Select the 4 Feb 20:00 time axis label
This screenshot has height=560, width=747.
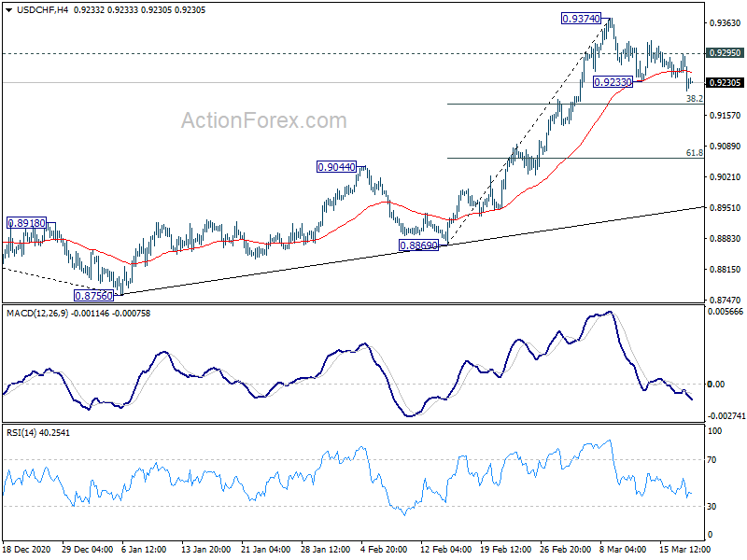click(x=384, y=549)
